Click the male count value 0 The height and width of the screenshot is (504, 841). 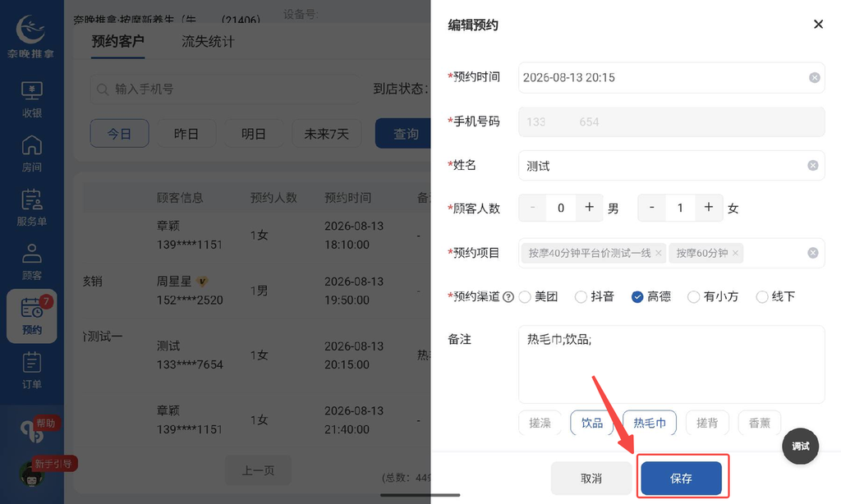pos(560,208)
